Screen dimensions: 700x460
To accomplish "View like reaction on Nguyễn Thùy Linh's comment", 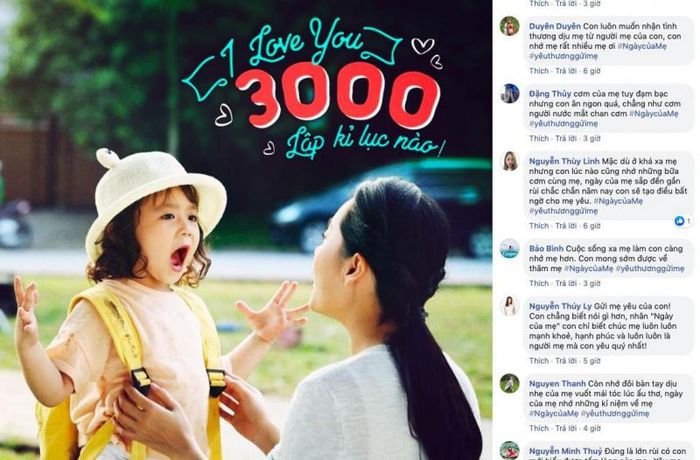I will coord(683,221).
